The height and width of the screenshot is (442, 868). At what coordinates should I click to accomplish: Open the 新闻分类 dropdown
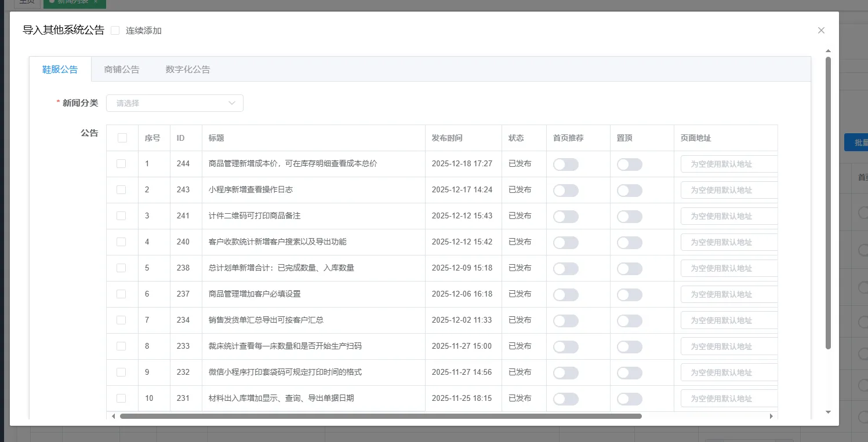point(175,103)
